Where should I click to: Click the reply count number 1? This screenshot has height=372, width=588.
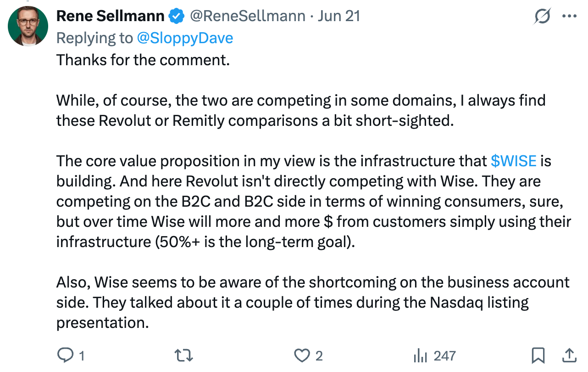click(x=82, y=356)
